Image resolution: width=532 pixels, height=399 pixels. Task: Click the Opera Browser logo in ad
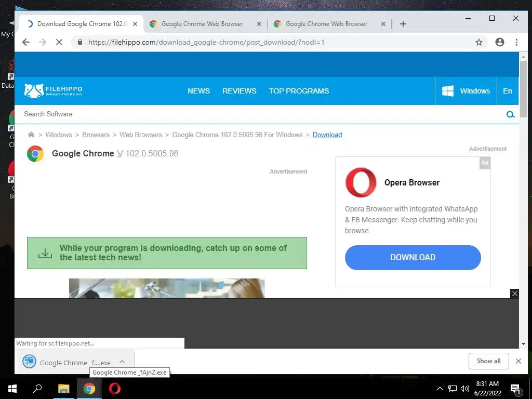[x=361, y=182]
